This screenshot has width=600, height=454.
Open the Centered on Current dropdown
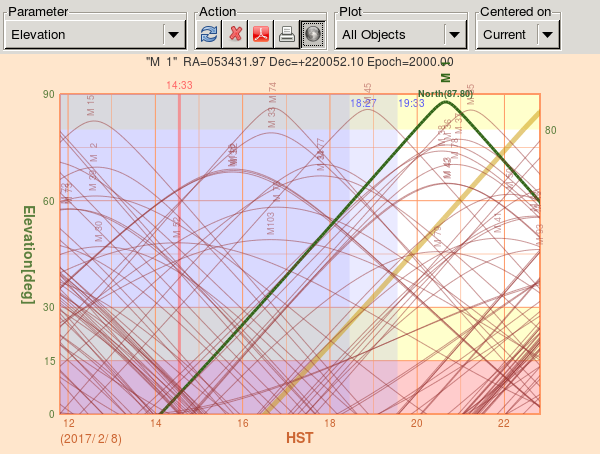point(518,34)
